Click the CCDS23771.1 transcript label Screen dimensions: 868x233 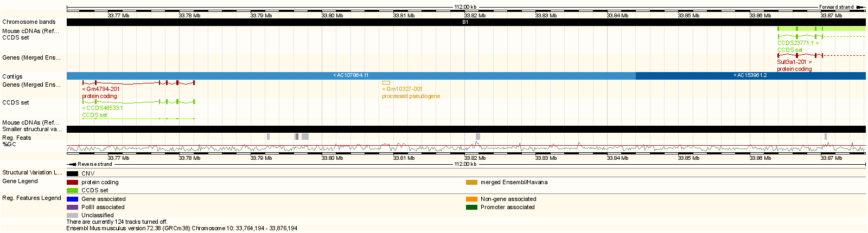point(797,43)
